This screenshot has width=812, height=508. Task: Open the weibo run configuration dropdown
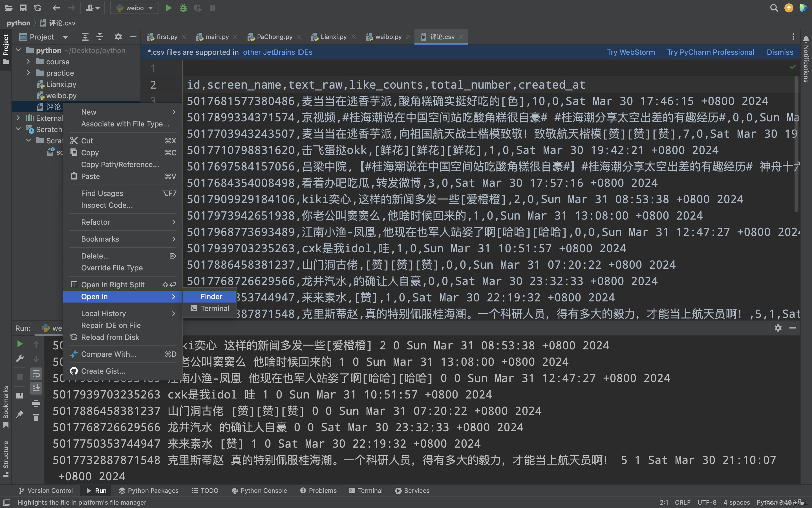134,8
